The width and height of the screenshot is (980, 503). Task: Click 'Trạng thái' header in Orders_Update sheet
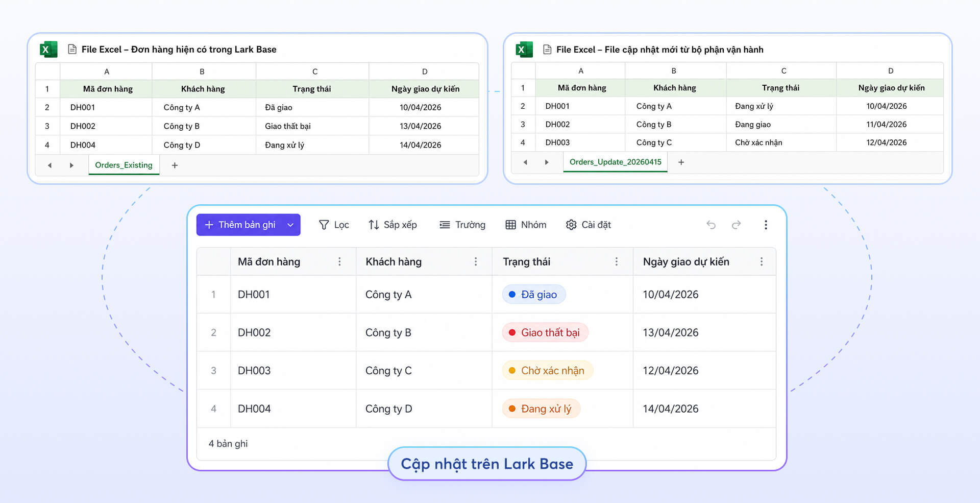780,88
